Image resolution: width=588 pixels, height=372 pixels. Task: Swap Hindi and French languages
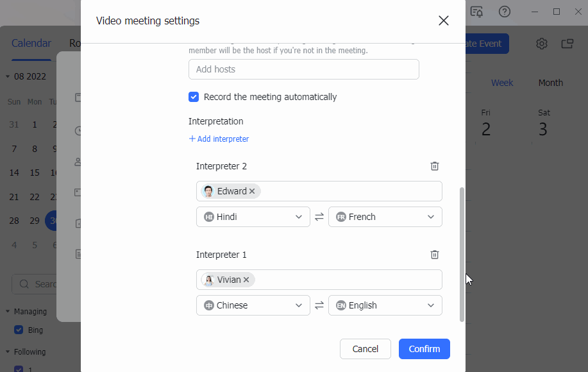[x=319, y=217]
